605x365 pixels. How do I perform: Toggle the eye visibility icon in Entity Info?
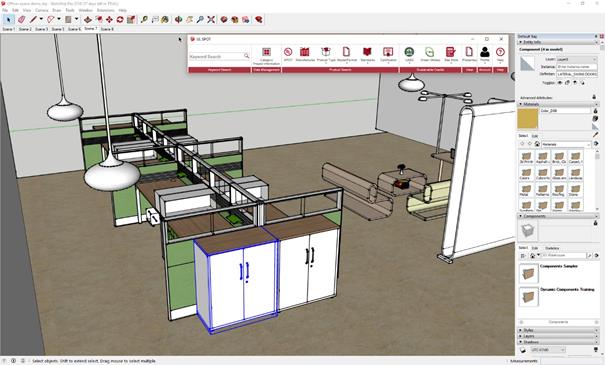coord(560,83)
